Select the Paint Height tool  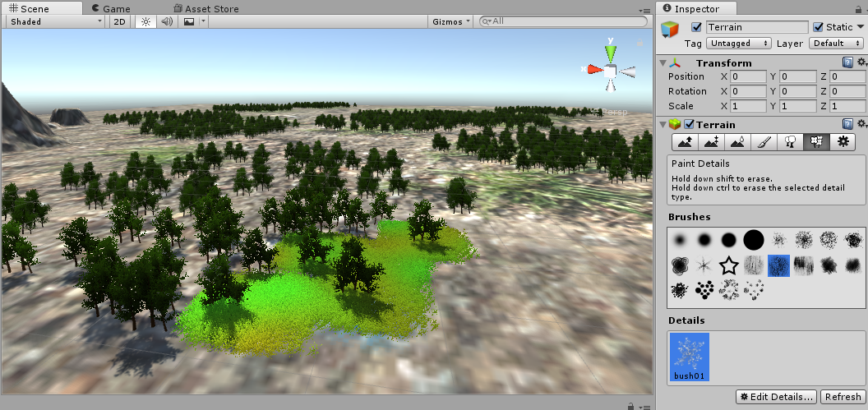coord(711,142)
